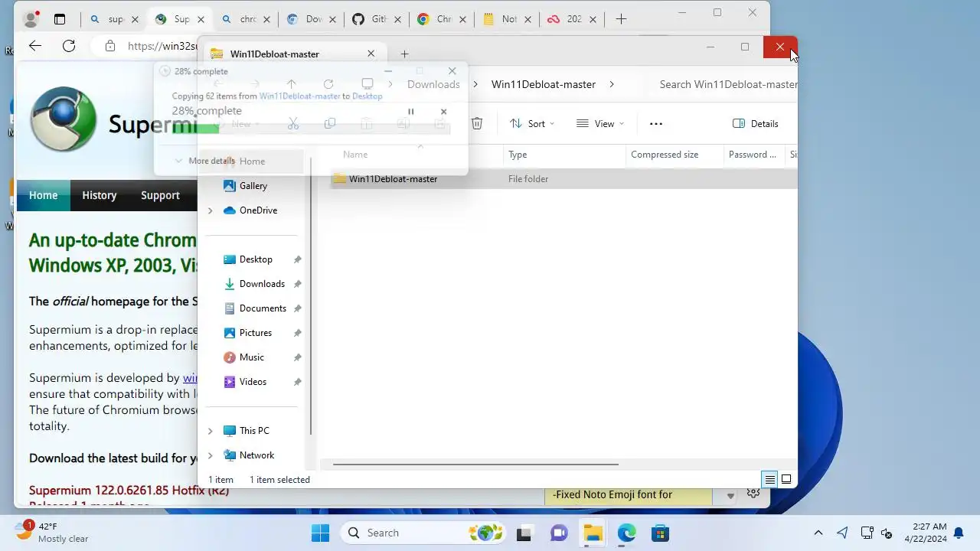The height and width of the screenshot is (551, 980).
Task: Open the Sort dropdown in Explorer
Action: (532, 123)
